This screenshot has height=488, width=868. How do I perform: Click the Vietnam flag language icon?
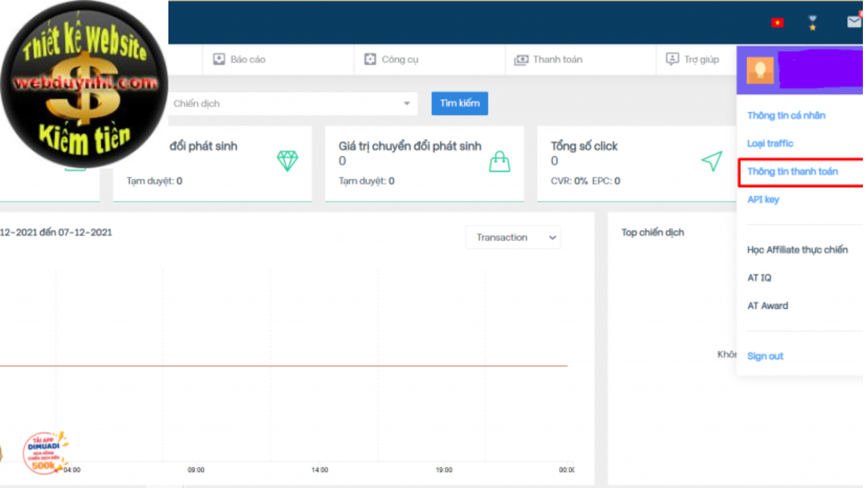(x=777, y=23)
